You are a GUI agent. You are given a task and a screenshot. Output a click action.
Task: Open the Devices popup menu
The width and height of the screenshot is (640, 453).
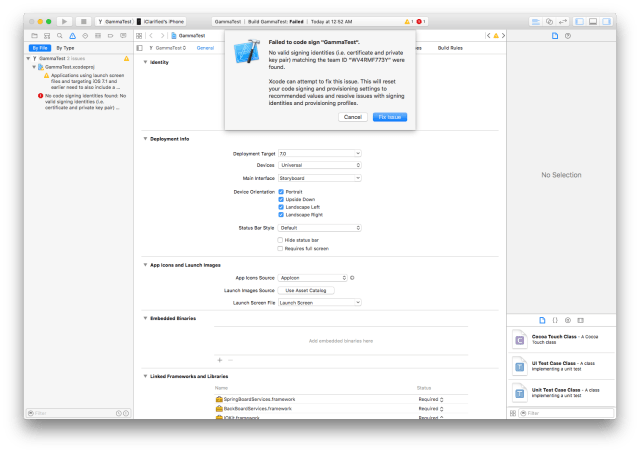pos(320,165)
